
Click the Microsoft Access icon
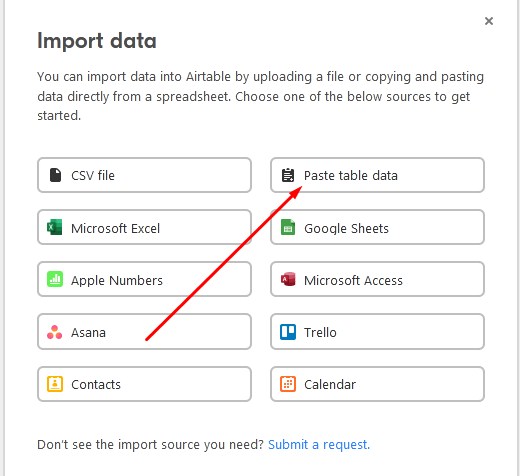point(288,279)
